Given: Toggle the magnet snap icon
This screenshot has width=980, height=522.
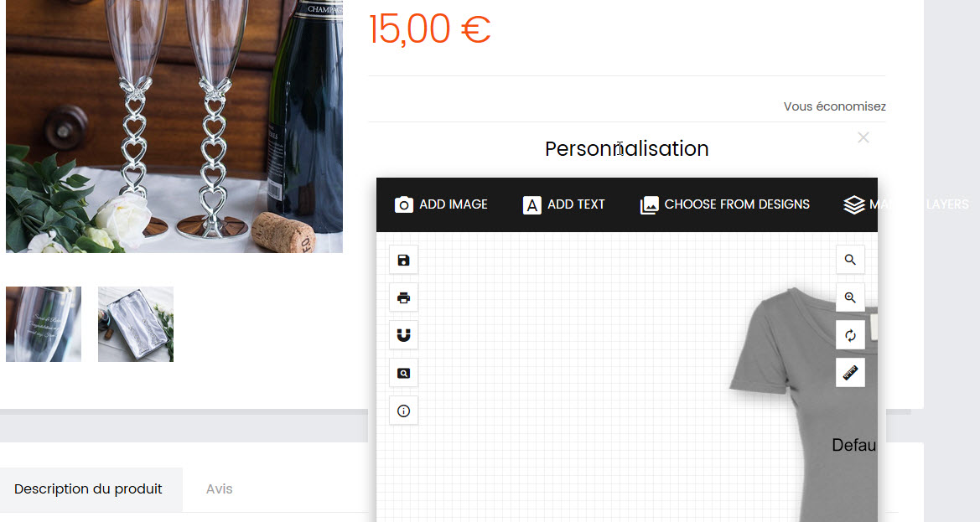Looking at the screenshot, I should [x=403, y=335].
